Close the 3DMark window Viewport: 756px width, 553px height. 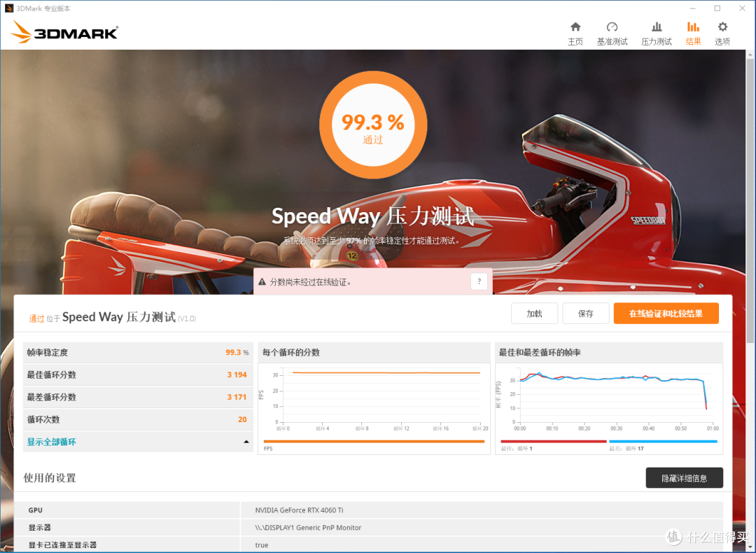742,8
